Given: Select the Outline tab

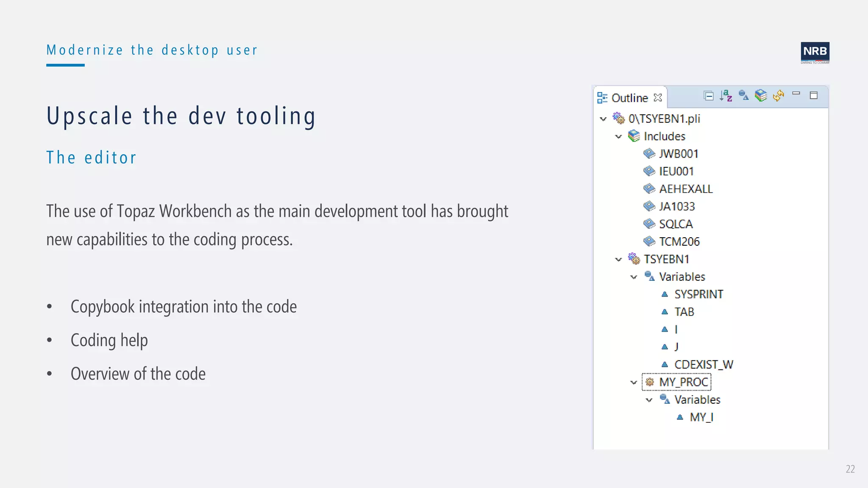Looking at the screenshot, I should (x=629, y=98).
